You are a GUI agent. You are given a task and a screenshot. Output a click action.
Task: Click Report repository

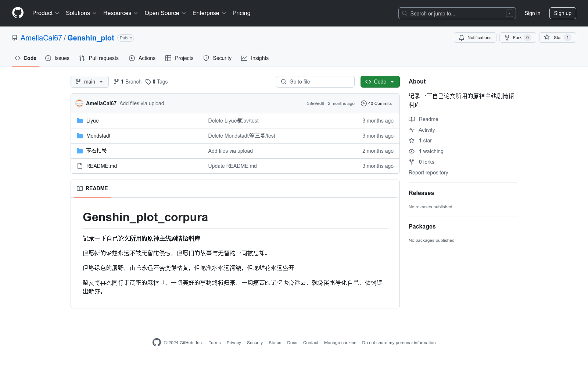point(428,173)
